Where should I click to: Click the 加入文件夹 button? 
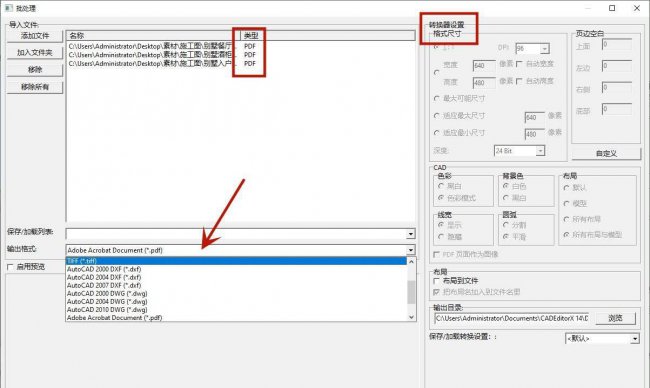click(35, 53)
